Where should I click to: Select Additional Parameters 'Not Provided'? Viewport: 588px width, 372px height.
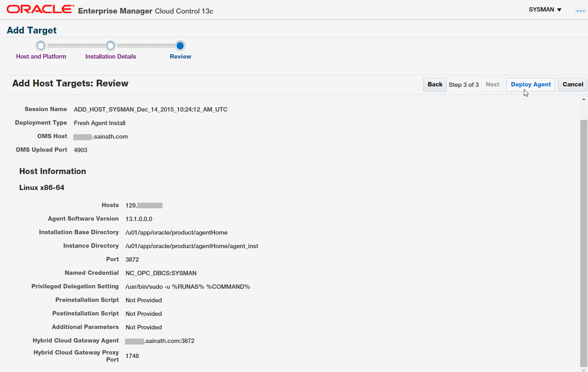click(x=144, y=327)
